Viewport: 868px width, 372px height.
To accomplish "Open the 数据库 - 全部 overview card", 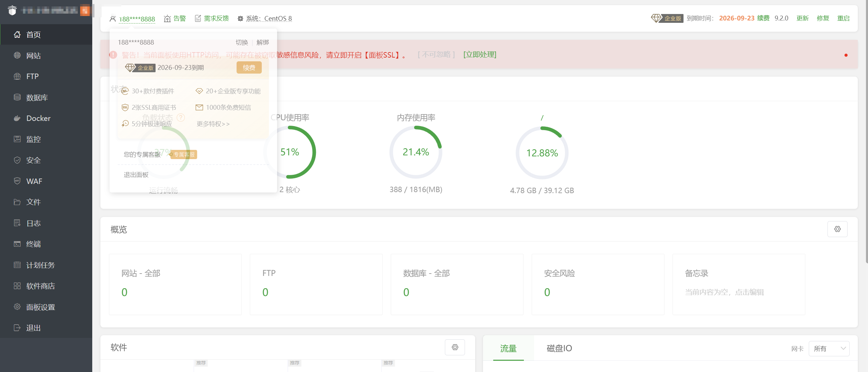I will tap(457, 284).
